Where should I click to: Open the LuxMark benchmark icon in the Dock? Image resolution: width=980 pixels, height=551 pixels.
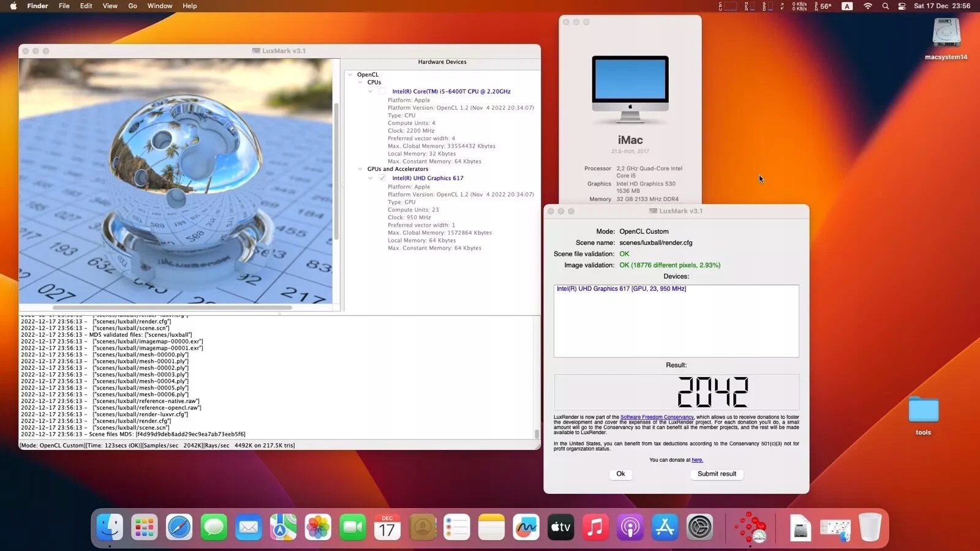750,527
